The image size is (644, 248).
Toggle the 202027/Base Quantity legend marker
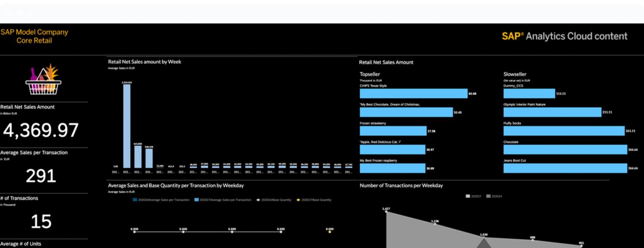(x=298, y=200)
